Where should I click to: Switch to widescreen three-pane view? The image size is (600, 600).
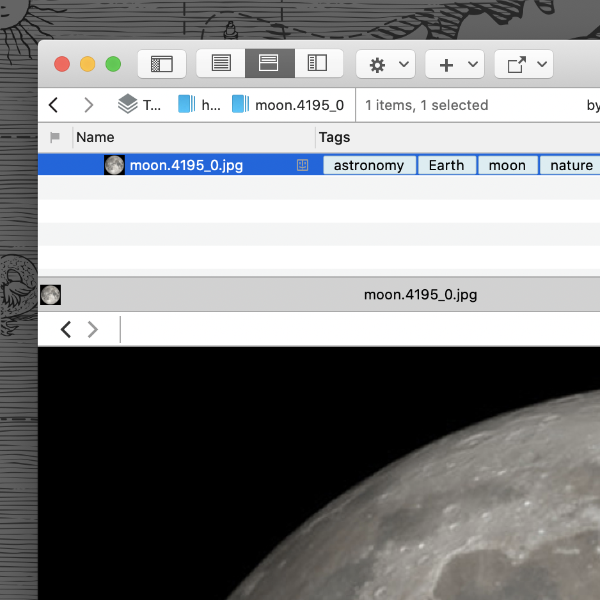point(318,64)
